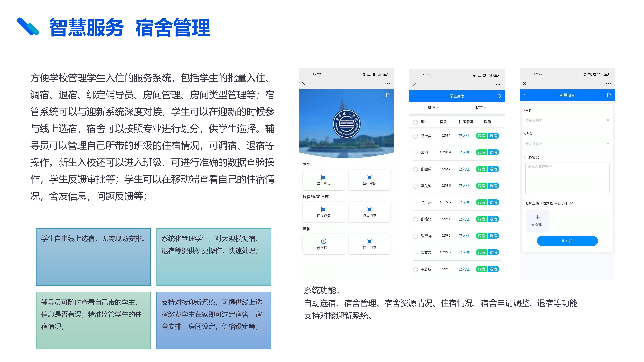Open more options above 新增报告 header
The width and height of the screenshot is (644, 362).
click(x=608, y=84)
